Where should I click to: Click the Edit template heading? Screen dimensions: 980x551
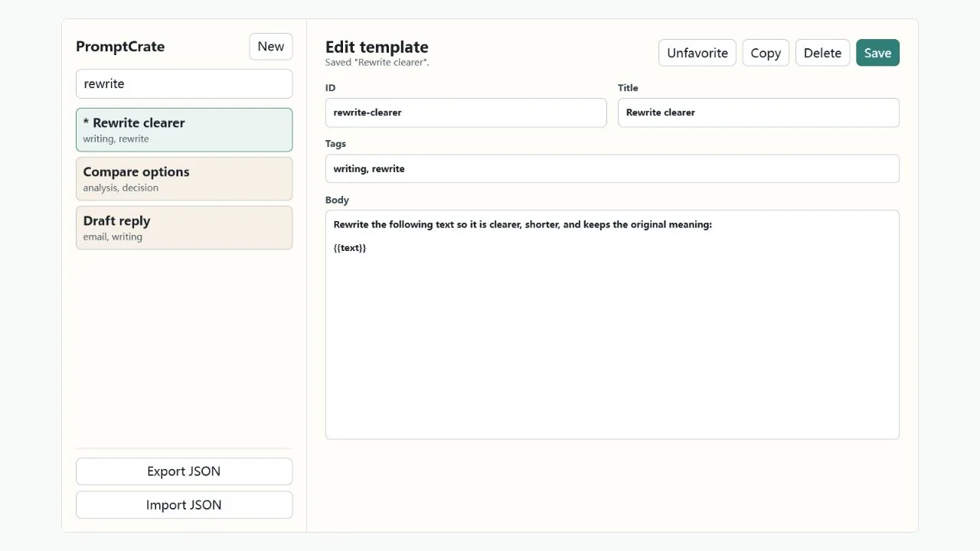[x=377, y=47]
